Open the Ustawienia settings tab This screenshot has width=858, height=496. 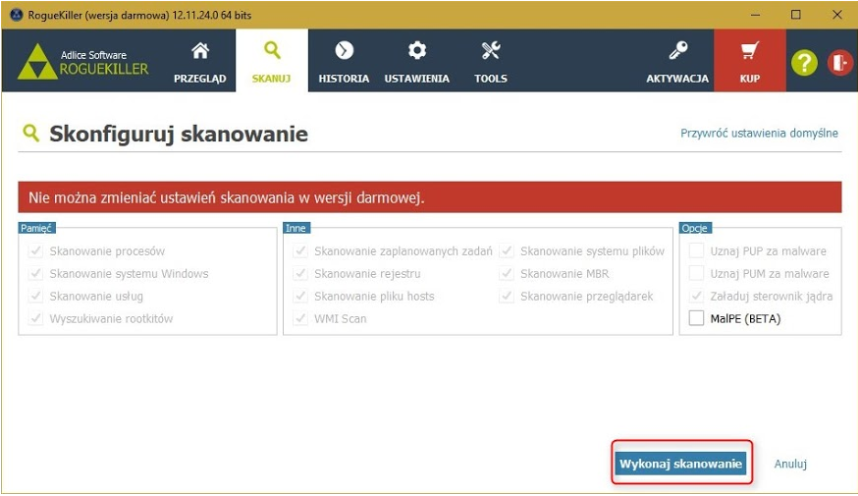click(x=417, y=61)
